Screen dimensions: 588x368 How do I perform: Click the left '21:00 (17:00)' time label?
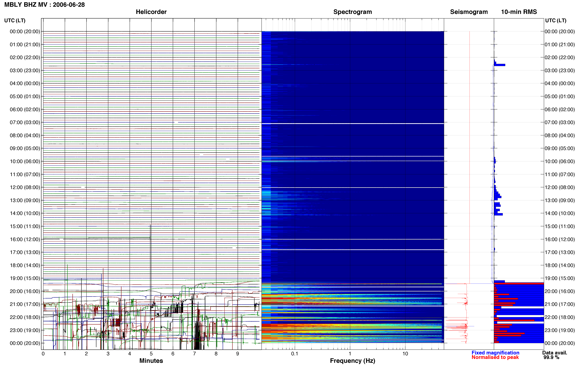coord(25,304)
